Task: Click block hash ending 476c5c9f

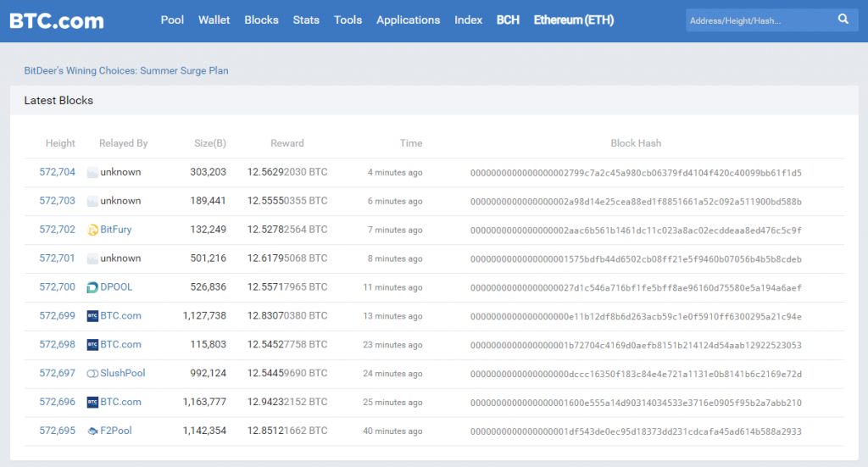Action: (x=636, y=231)
